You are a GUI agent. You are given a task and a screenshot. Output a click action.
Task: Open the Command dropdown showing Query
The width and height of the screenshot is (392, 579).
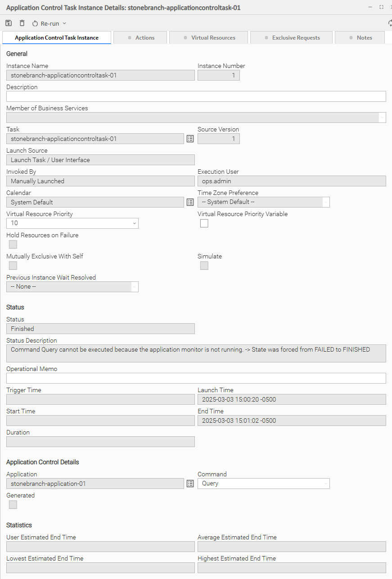(263, 484)
